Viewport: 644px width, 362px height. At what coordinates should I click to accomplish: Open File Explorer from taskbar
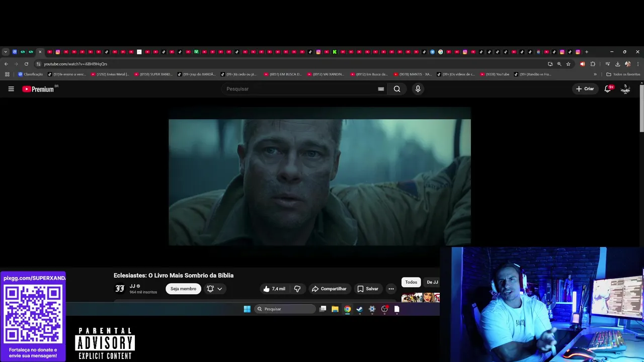point(335,309)
